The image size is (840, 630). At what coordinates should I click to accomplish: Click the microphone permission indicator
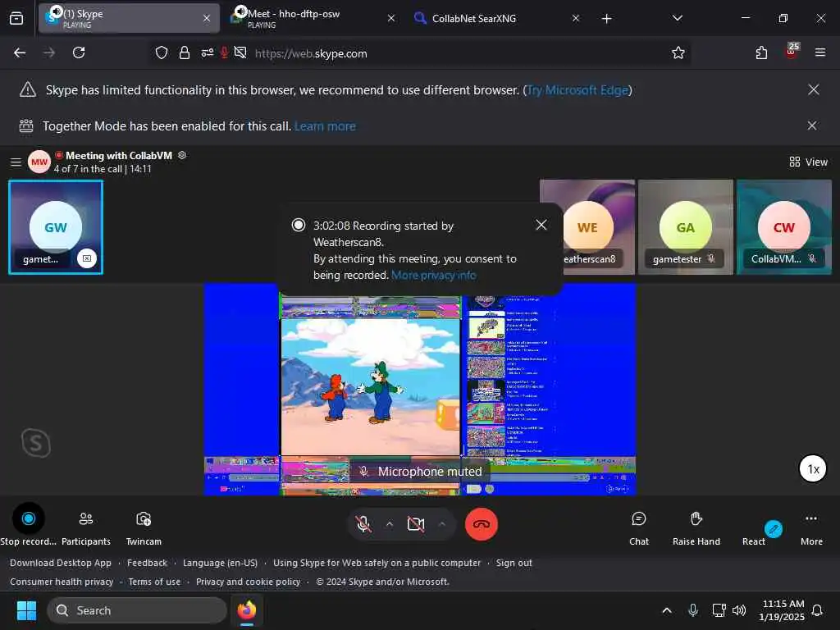[224, 52]
